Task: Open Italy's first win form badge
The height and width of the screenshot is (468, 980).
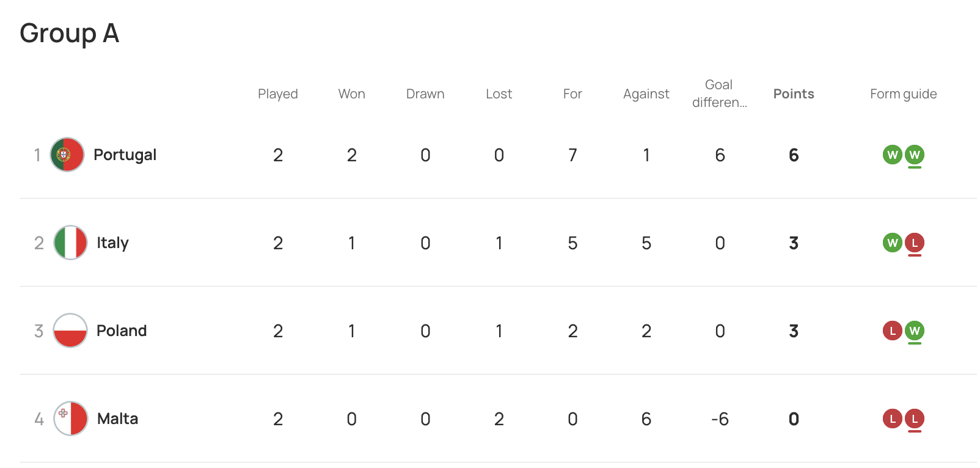Action: click(x=893, y=243)
